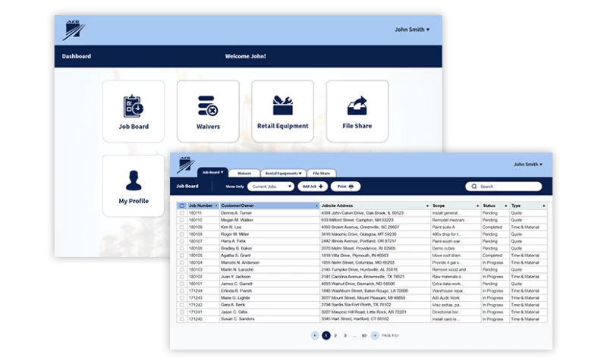This screenshot has width=607, height=364.
Task: Go to next page arrow in pagination
Action: (x=374, y=335)
